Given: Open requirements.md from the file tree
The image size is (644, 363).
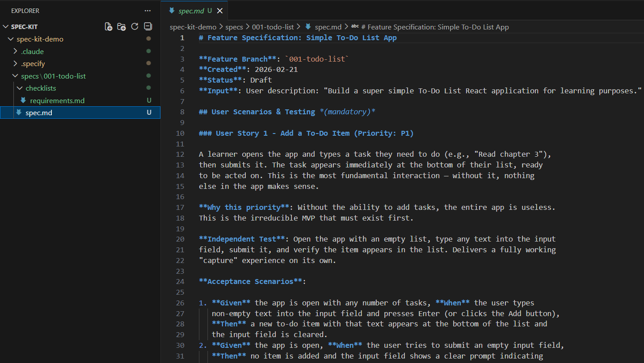Looking at the screenshot, I should tap(57, 100).
